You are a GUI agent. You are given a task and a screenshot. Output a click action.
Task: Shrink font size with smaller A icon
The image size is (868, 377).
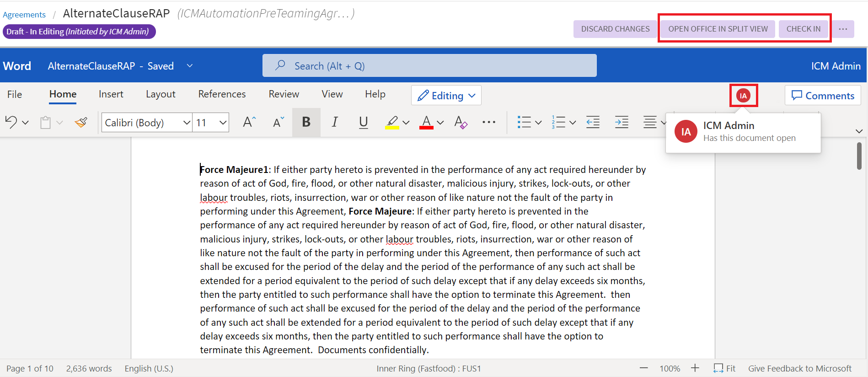pos(278,122)
